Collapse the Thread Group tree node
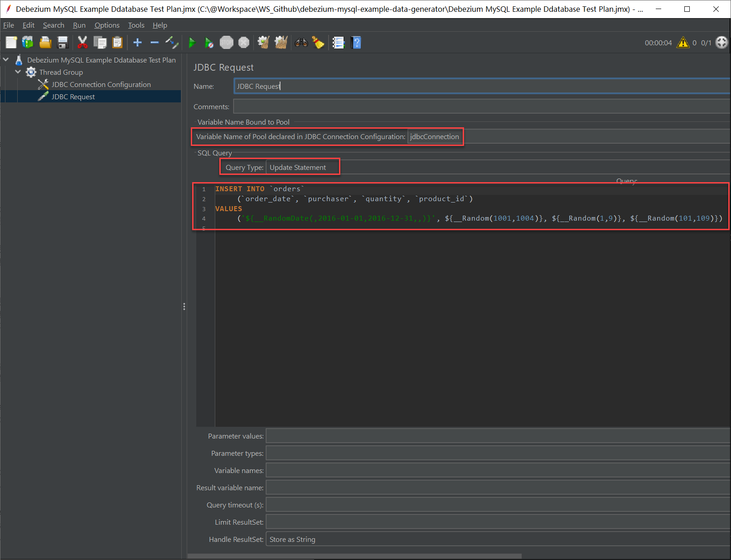The image size is (731, 560). [18, 72]
